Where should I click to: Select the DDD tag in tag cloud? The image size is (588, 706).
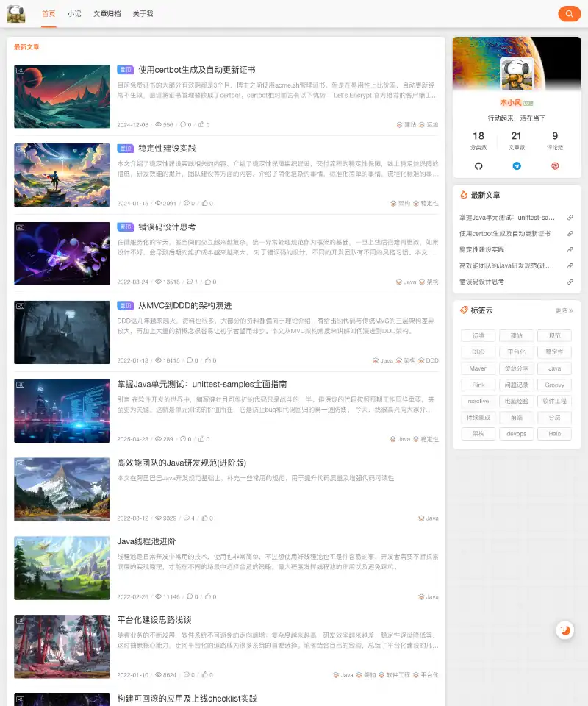pyautogui.click(x=478, y=352)
